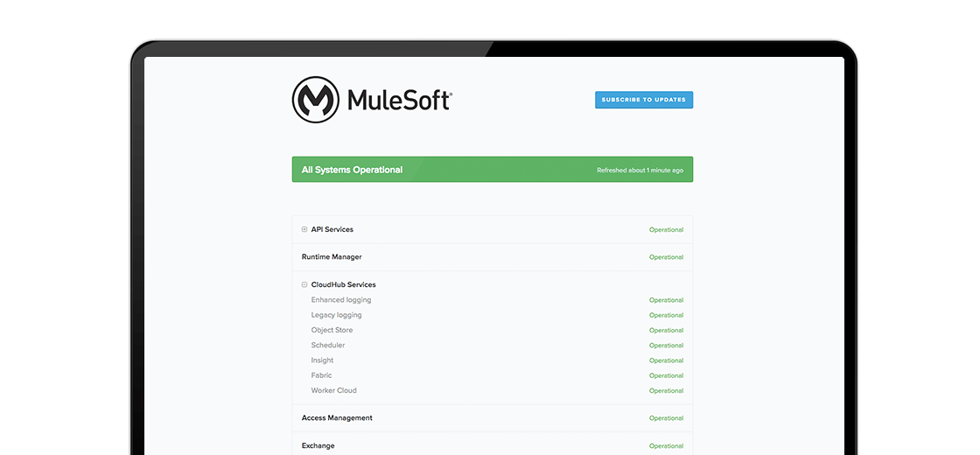Click Operational status for Scheduler
The width and height of the screenshot is (980, 455).
(666, 346)
